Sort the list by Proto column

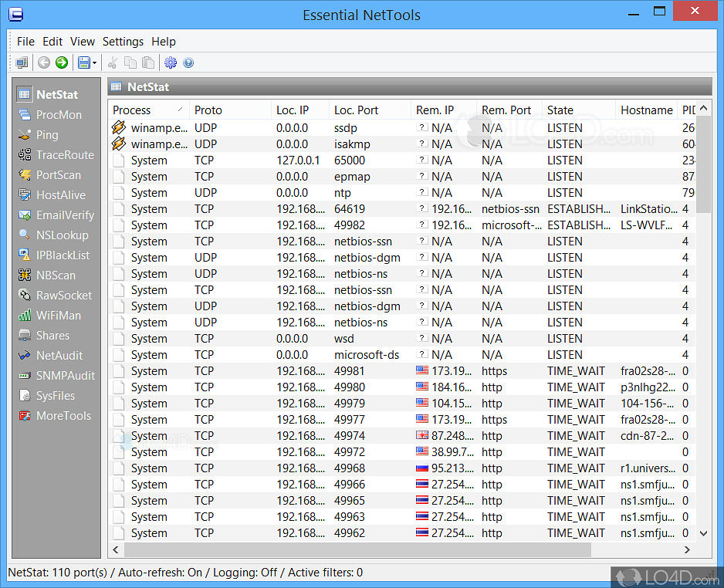click(x=208, y=110)
